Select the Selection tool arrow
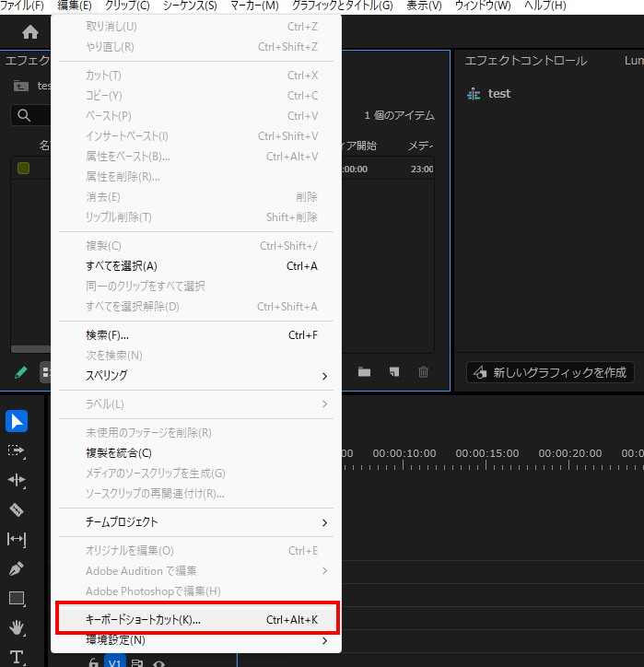644x667 pixels. (17, 422)
